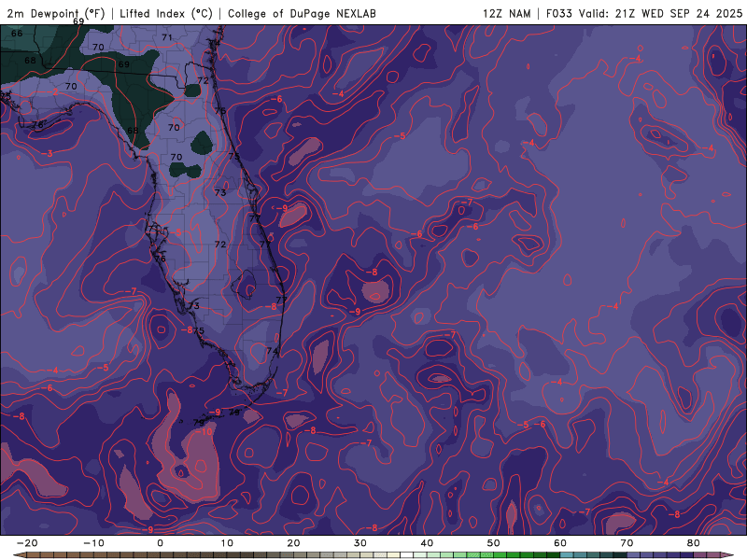This screenshot has height=560, width=747.
Task: Click the '40' color bar label
Action: [427, 543]
